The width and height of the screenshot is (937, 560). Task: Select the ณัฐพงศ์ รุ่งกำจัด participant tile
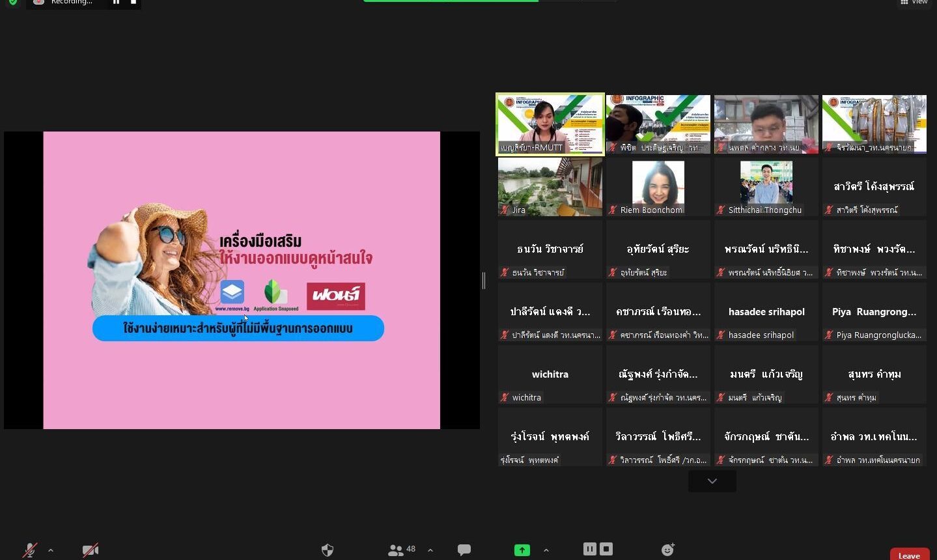coord(658,374)
